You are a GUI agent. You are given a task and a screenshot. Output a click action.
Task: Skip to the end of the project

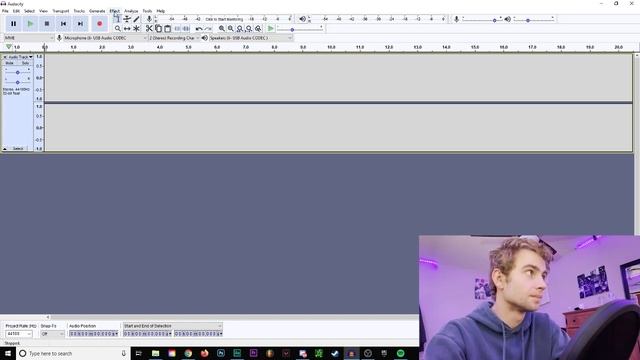(80, 24)
